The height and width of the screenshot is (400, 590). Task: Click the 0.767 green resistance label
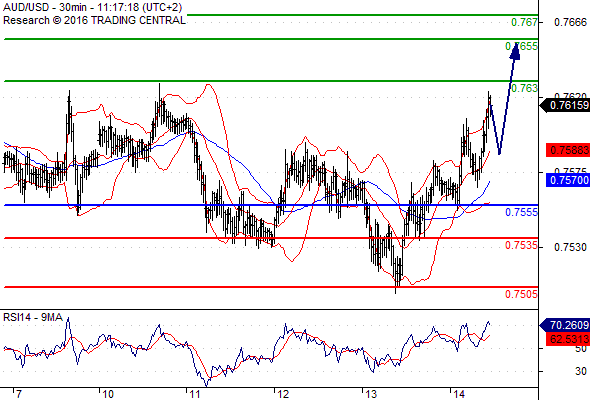click(524, 22)
